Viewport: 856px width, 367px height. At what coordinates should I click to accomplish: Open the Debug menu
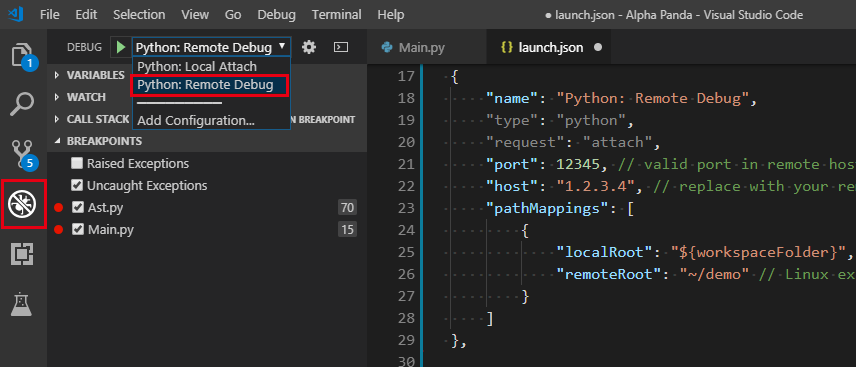[277, 15]
